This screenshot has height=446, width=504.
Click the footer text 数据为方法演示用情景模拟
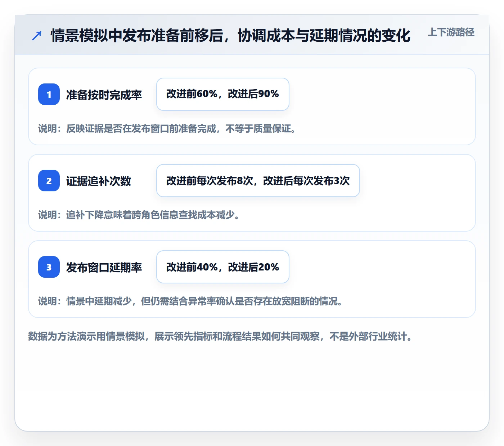click(86, 337)
